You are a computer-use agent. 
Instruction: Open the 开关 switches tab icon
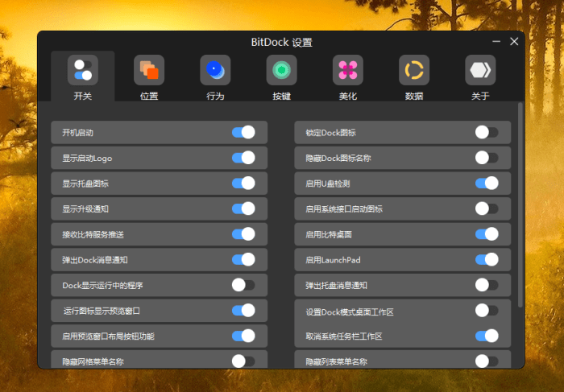point(83,70)
